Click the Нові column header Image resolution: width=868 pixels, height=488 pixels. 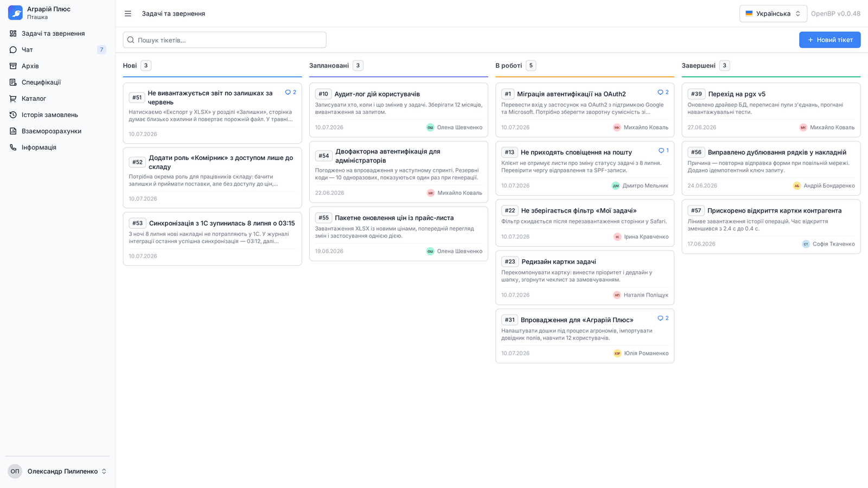pos(130,66)
